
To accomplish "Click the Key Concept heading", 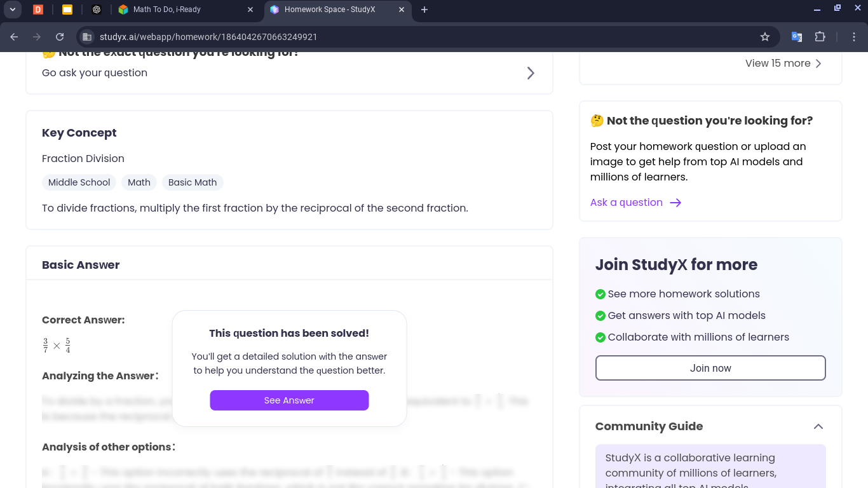I will click(79, 133).
